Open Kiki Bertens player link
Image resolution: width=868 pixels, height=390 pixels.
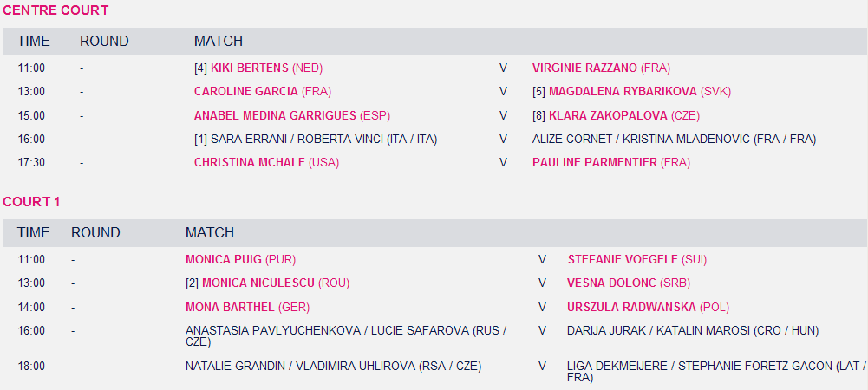(249, 68)
